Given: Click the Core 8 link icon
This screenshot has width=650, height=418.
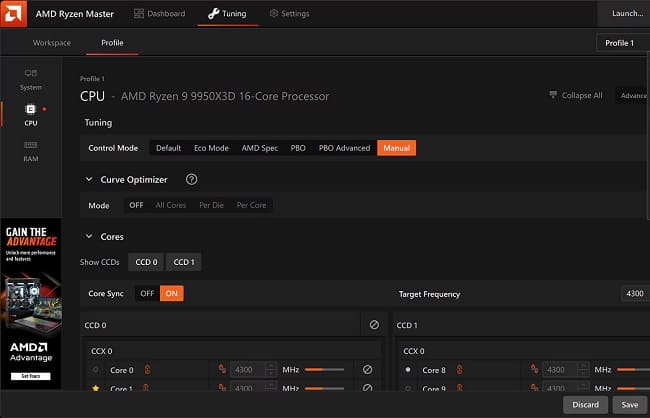Looking at the screenshot, I should coord(459,369).
